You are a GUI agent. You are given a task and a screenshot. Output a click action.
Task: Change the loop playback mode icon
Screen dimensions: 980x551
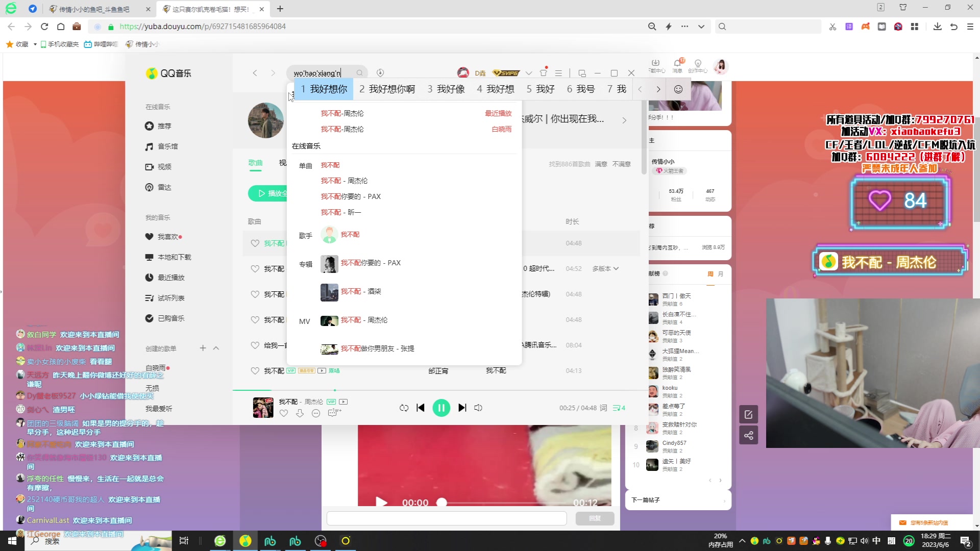404,408
